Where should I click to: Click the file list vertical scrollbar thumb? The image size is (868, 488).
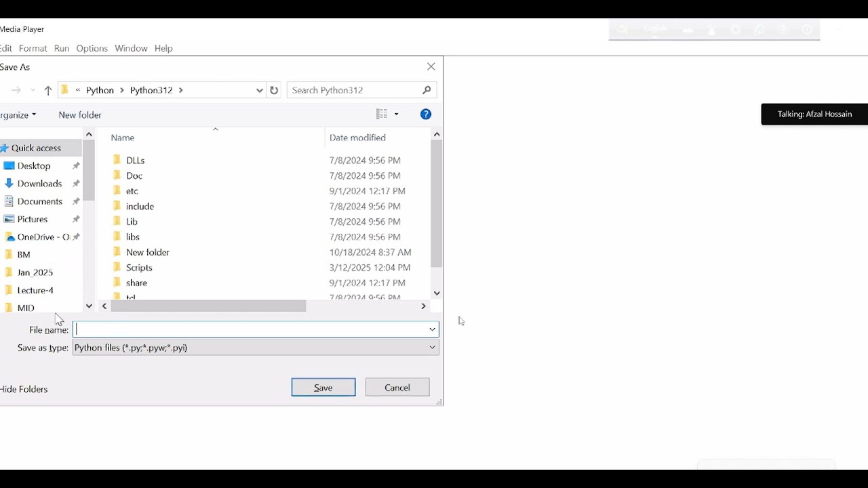tap(437, 205)
